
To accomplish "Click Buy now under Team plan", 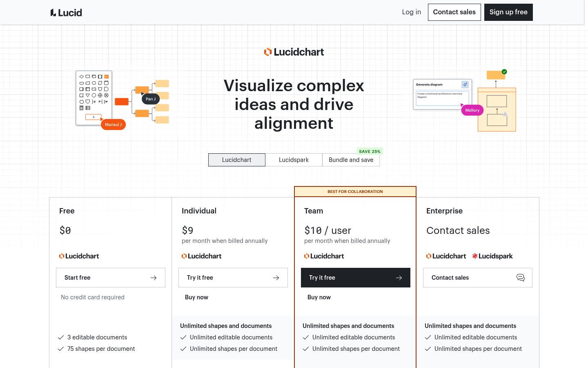I will (319, 297).
